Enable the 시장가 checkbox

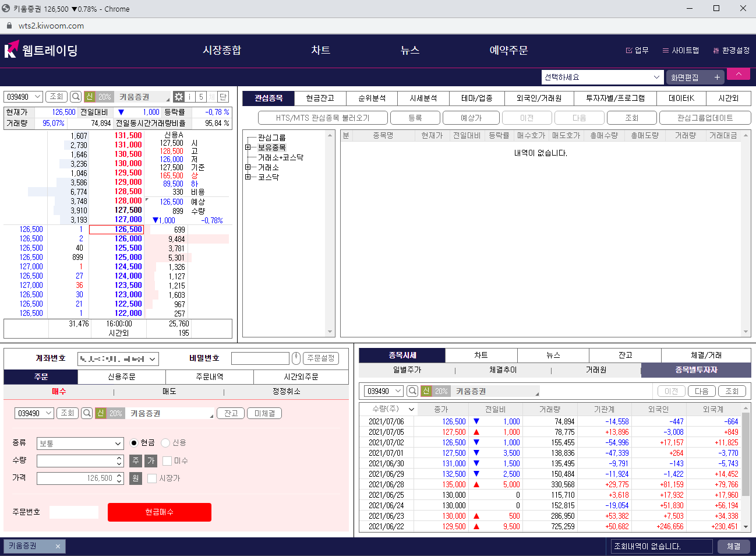152,478
